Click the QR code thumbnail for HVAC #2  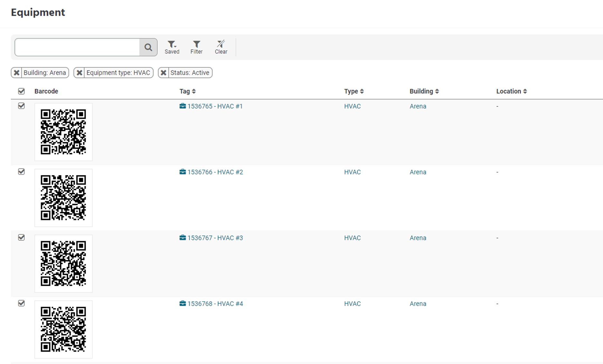[63, 198]
